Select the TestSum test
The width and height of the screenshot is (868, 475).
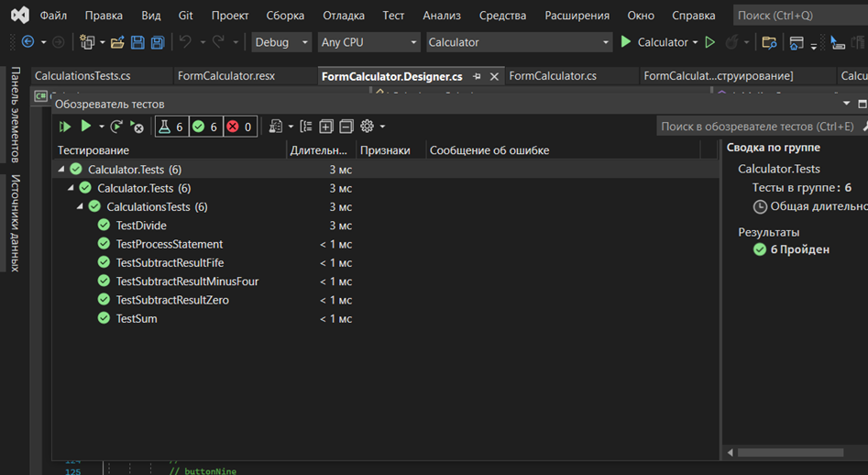[x=137, y=318]
